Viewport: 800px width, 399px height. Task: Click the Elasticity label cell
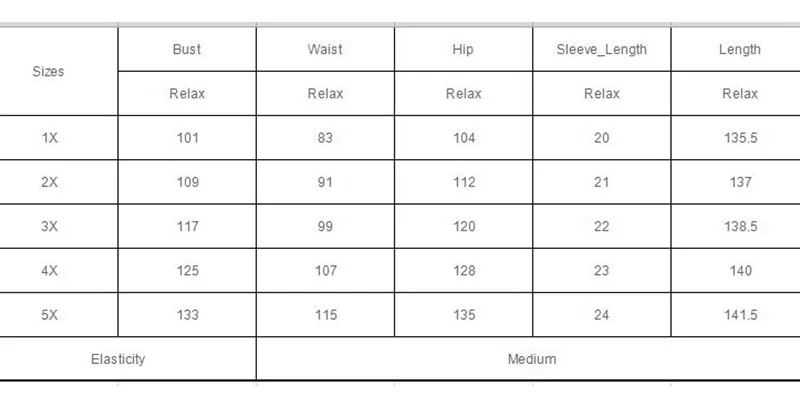tap(118, 359)
